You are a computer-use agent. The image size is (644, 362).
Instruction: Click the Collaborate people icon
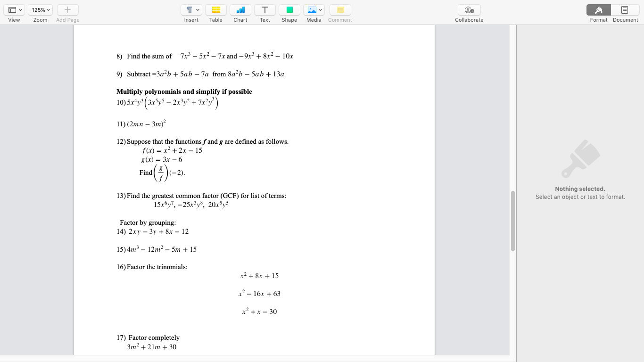click(x=469, y=9)
